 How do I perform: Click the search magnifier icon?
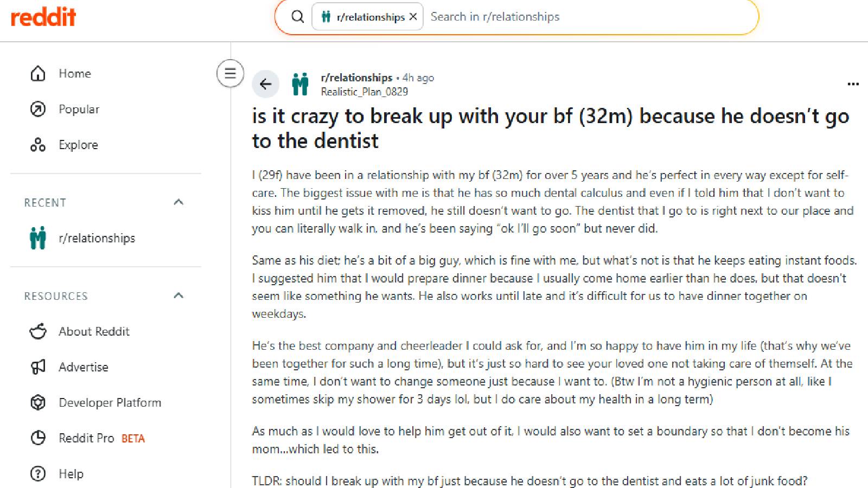[297, 17]
